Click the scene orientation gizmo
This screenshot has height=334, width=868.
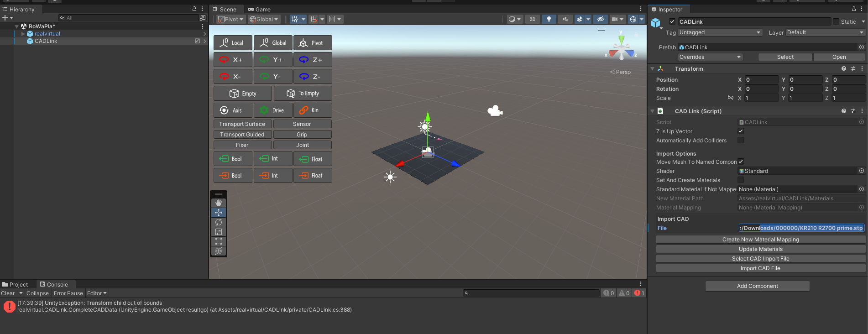621,47
